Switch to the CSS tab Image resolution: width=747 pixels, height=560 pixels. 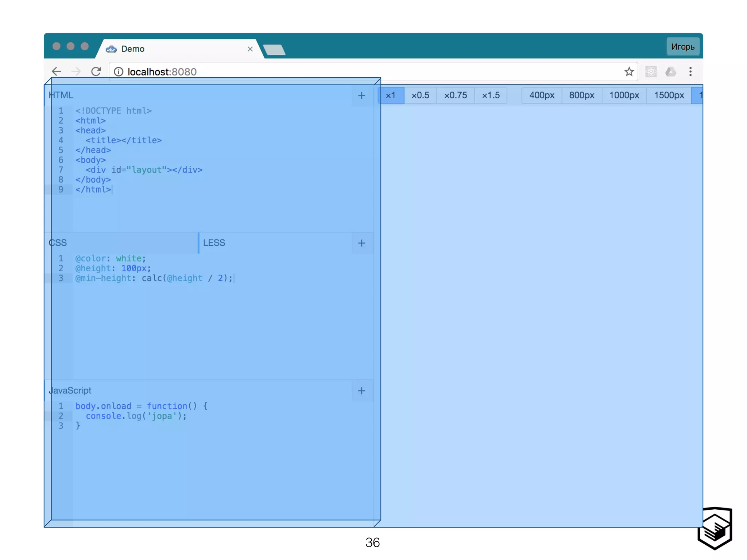(x=58, y=243)
